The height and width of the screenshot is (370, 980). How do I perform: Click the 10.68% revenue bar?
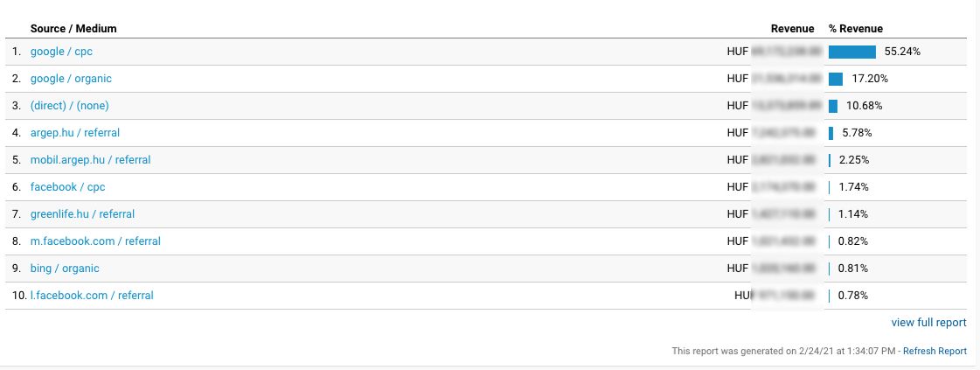(833, 106)
